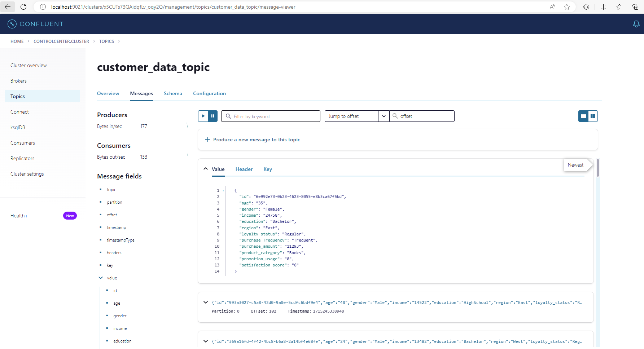Select the offset message field

[x=112, y=215]
